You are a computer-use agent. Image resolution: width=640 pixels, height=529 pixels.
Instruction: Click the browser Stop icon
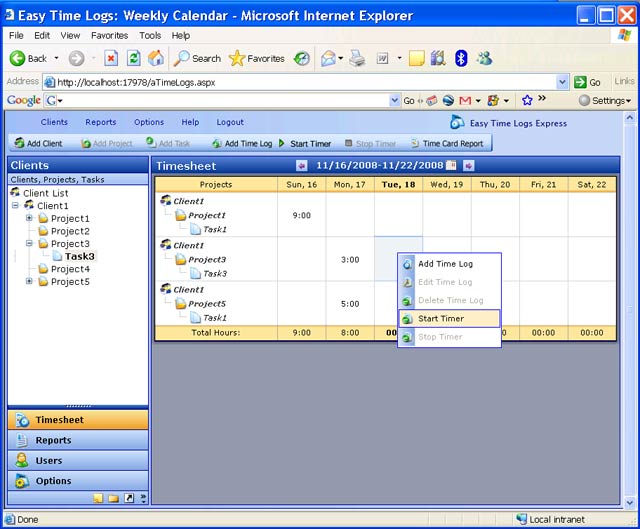tap(111, 58)
